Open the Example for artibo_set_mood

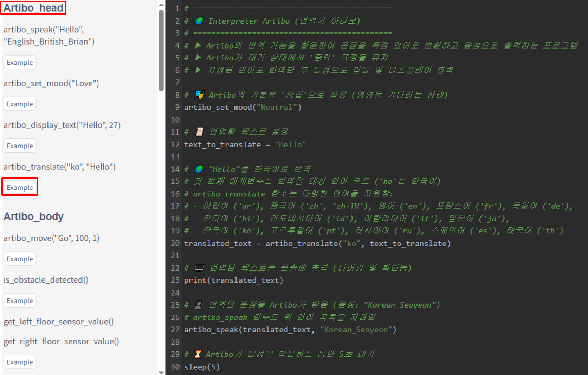[20, 104]
